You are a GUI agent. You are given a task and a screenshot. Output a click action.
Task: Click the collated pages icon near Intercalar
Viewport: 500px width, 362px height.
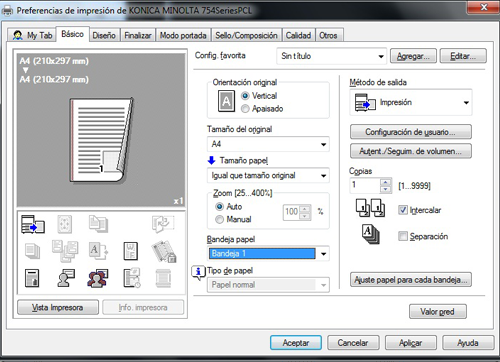tap(370, 208)
